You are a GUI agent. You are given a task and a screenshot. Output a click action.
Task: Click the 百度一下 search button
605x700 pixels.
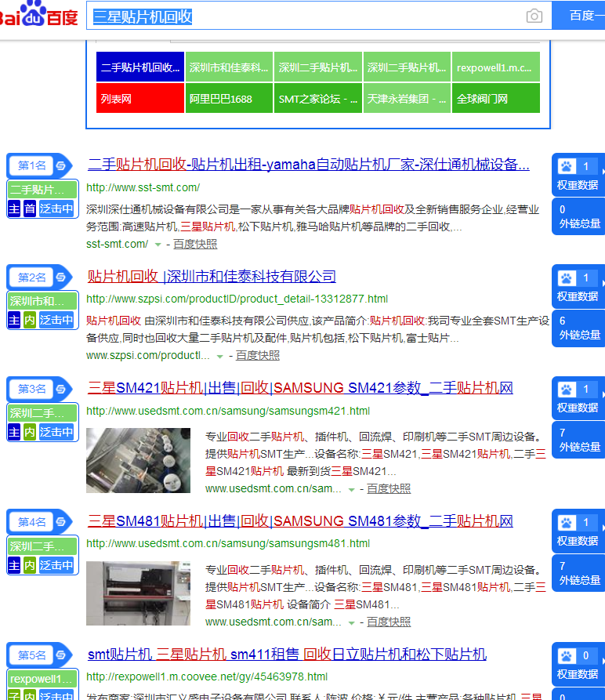(578, 16)
